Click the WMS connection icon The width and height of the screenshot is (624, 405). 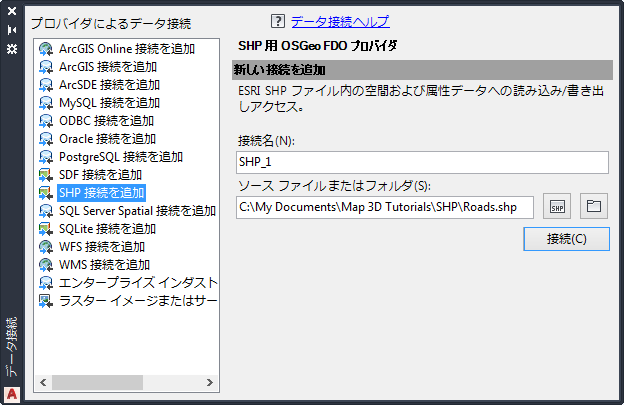click(46, 265)
